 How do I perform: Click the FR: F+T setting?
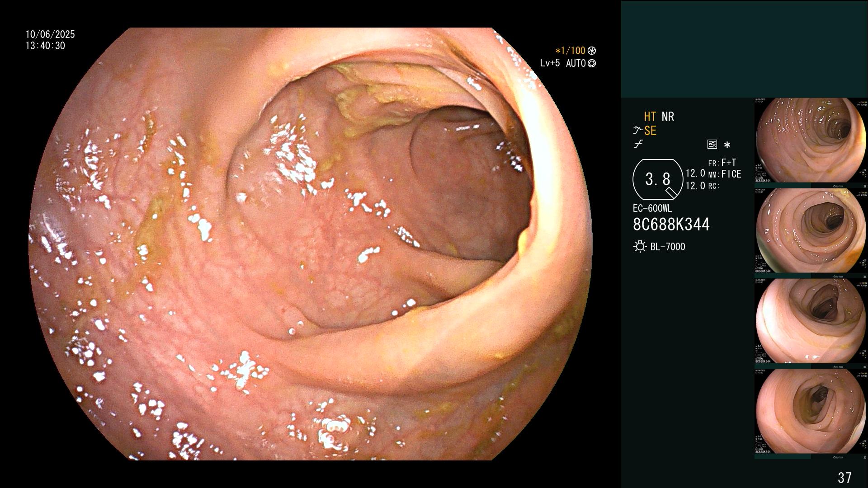[722, 163]
